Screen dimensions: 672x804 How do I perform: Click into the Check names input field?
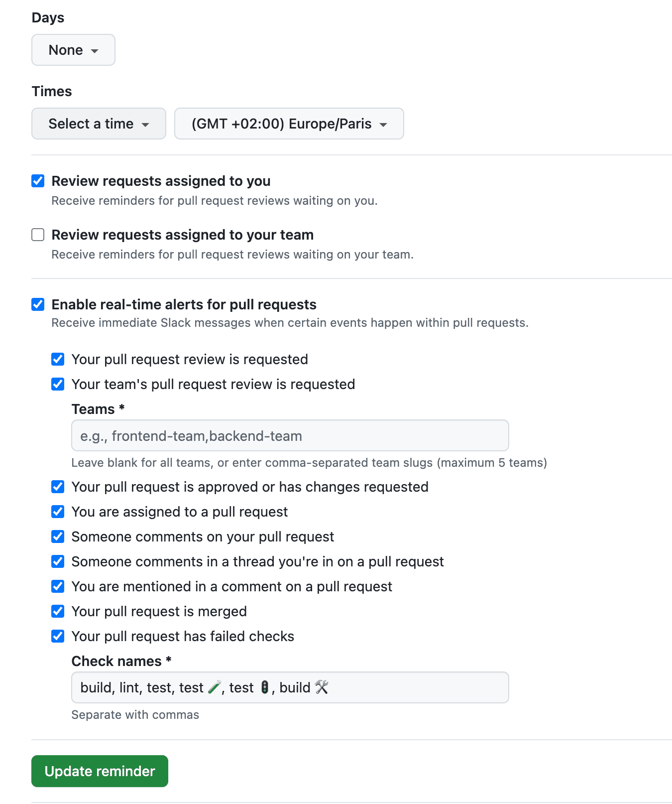tap(290, 687)
